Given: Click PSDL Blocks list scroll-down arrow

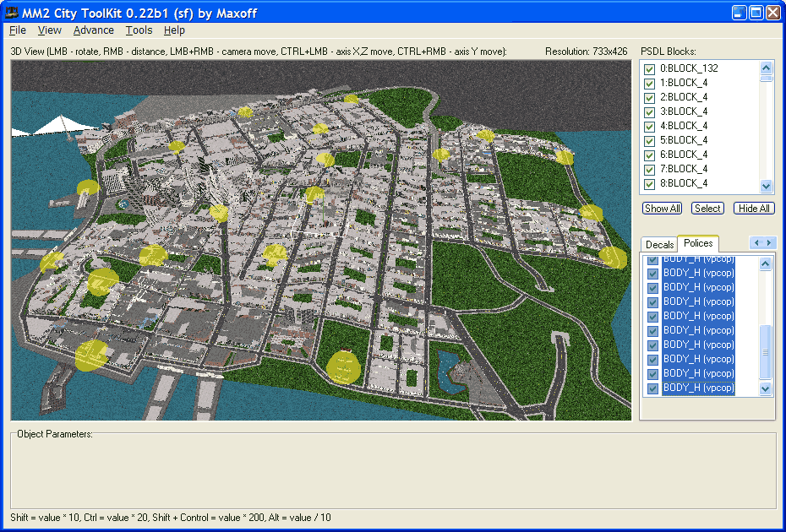Looking at the screenshot, I should coord(767,187).
